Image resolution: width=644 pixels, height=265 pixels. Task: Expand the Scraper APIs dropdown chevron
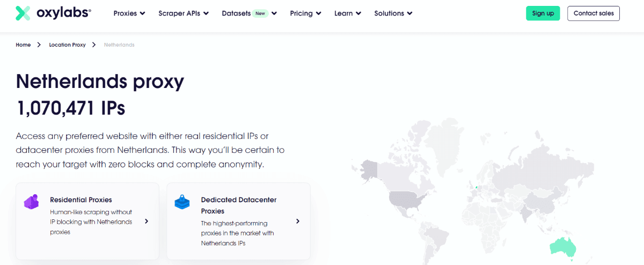(x=206, y=13)
